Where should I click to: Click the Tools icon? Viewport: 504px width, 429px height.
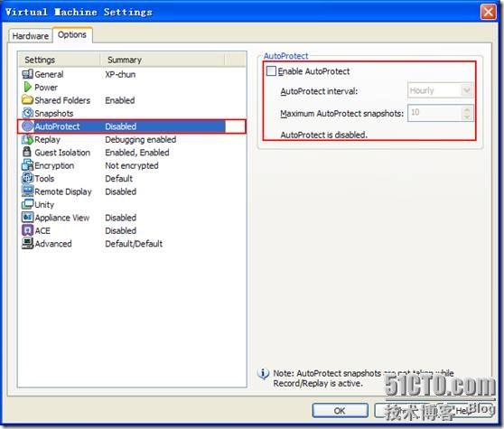coord(27,178)
